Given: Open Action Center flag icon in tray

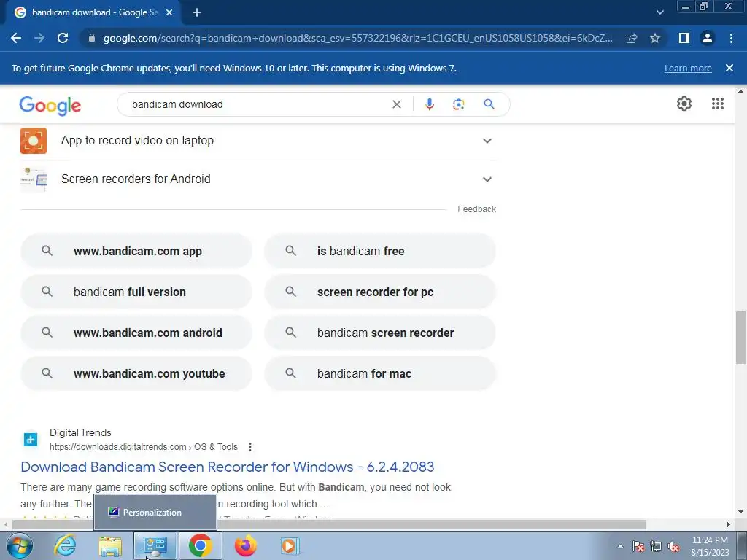Looking at the screenshot, I should click(x=638, y=546).
